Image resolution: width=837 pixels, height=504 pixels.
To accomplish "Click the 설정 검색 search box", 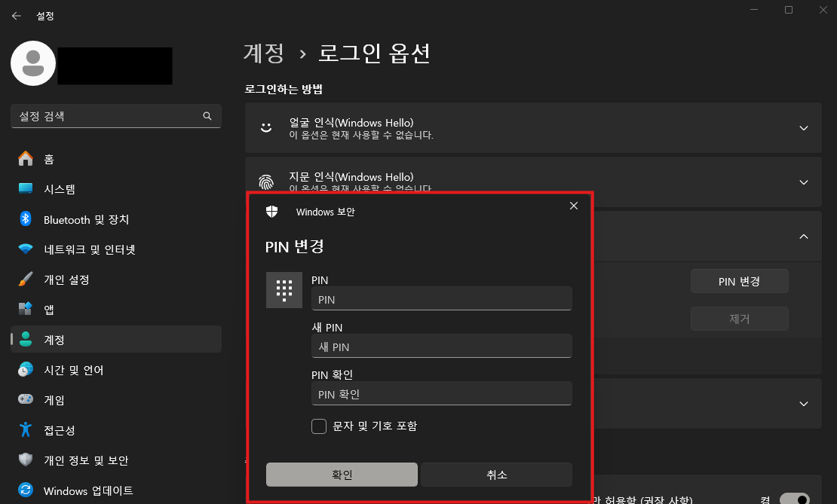I will (116, 116).
